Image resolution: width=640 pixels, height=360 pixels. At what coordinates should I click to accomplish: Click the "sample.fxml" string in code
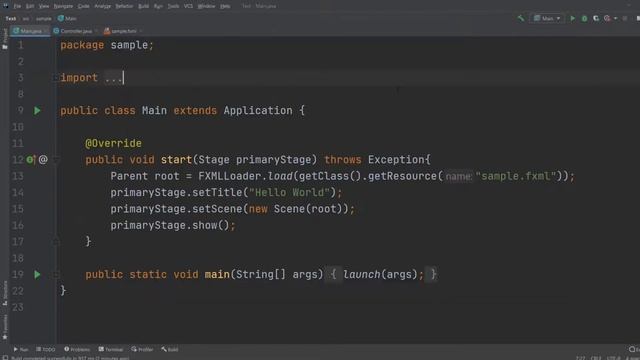coord(516,176)
